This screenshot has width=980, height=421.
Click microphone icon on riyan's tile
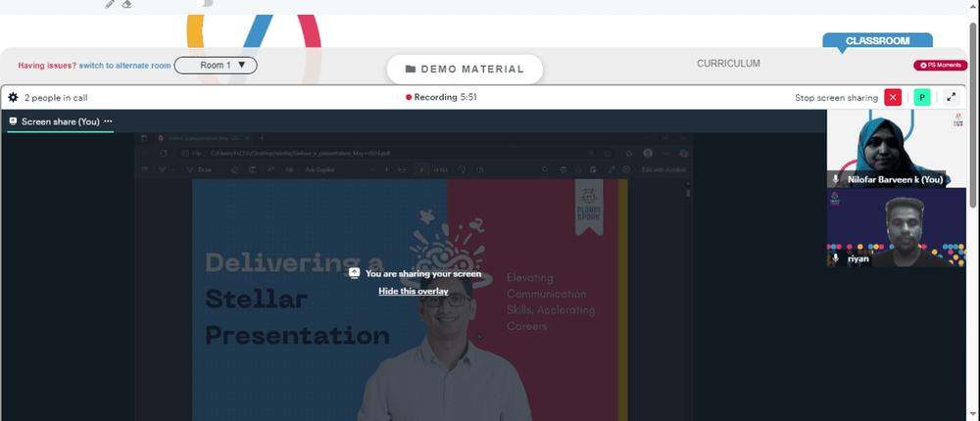point(836,257)
